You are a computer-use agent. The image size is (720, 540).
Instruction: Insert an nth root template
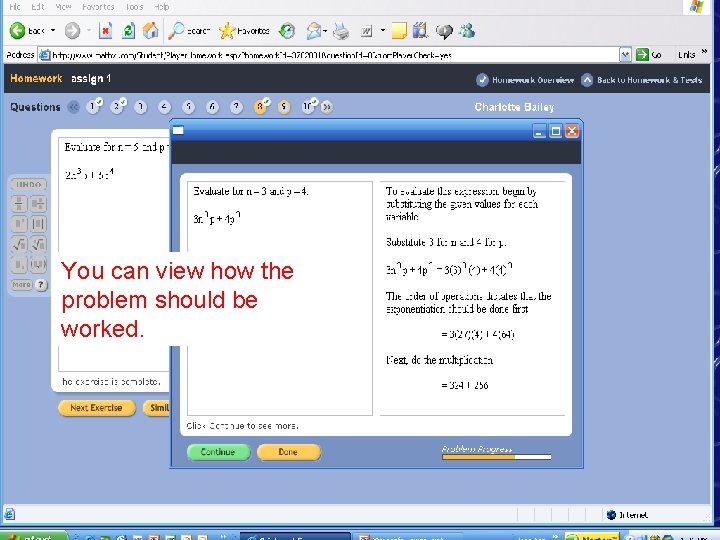click(x=38, y=244)
